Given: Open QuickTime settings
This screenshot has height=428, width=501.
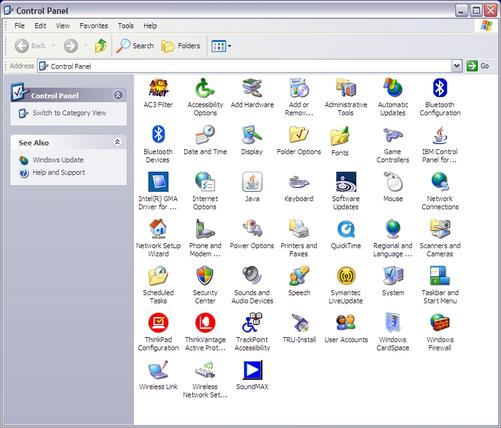Looking at the screenshot, I should click(x=346, y=234).
